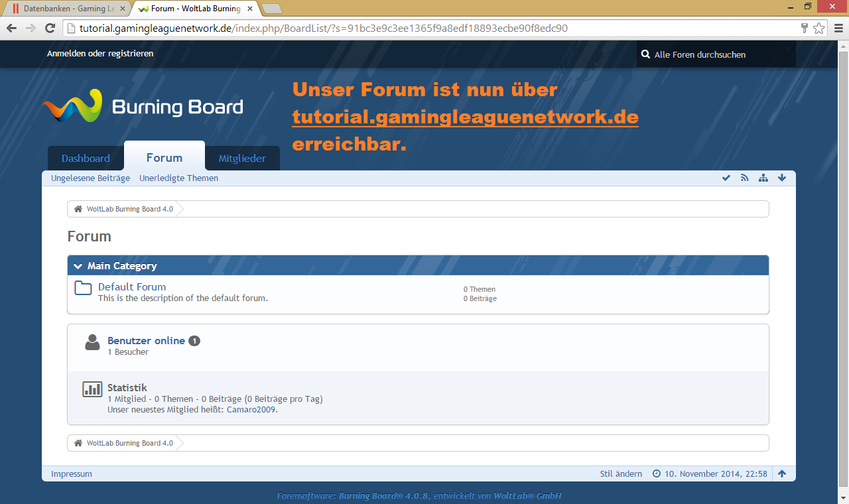Open Unerledigte Themen link
849x504 pixels.
pos(178,178)
